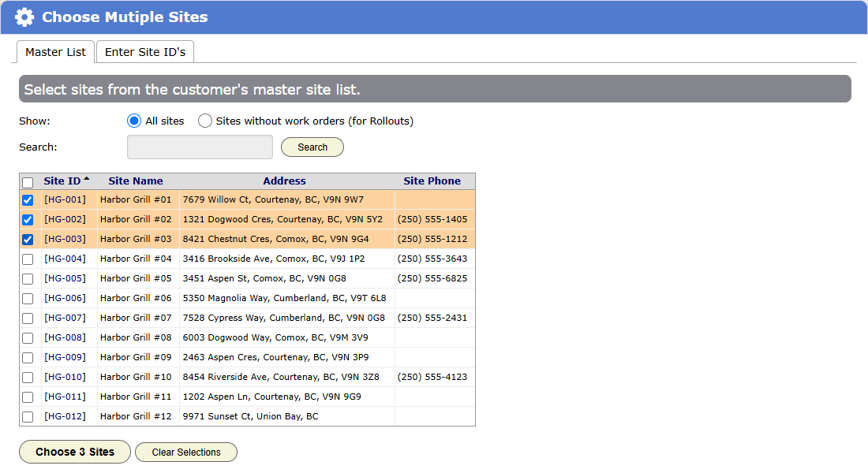
Task: Select the All sites radio button
Action: click(134, 121)
